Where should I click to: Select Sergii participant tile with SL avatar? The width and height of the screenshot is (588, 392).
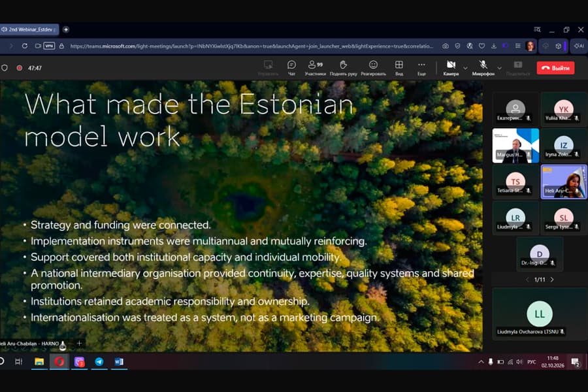(564, 218)
